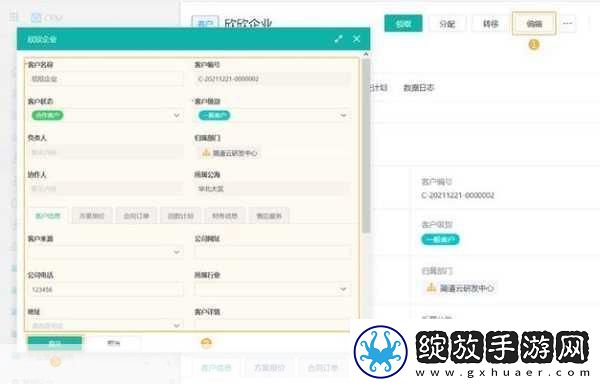The width and height of the screenshot is (600, 384).
Task: Select the 客户信息 tab in dialog
Action: click(x=47, y=216)
